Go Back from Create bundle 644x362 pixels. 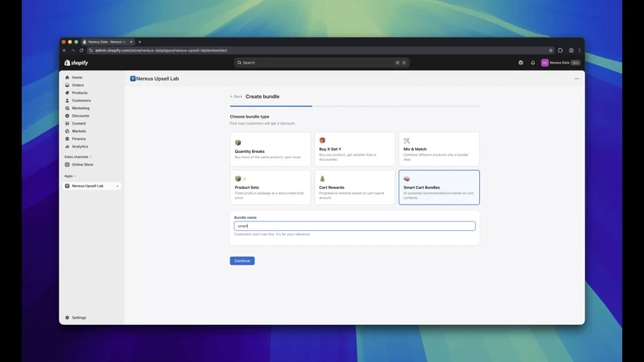pos(236,97)
